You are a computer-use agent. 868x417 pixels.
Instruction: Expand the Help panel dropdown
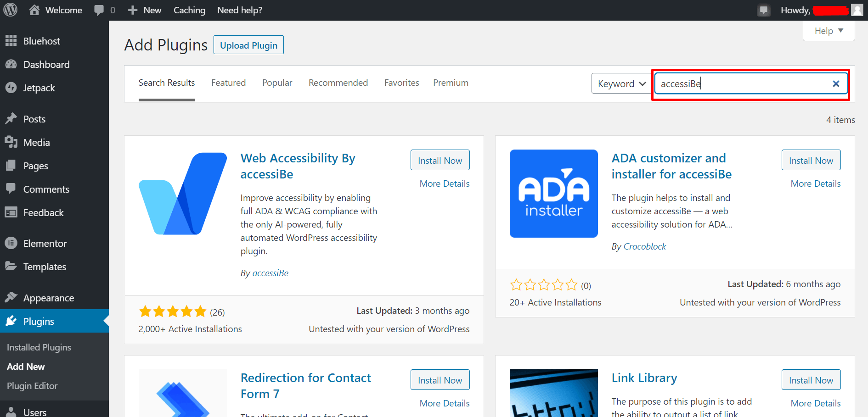[x=829, y=31]
